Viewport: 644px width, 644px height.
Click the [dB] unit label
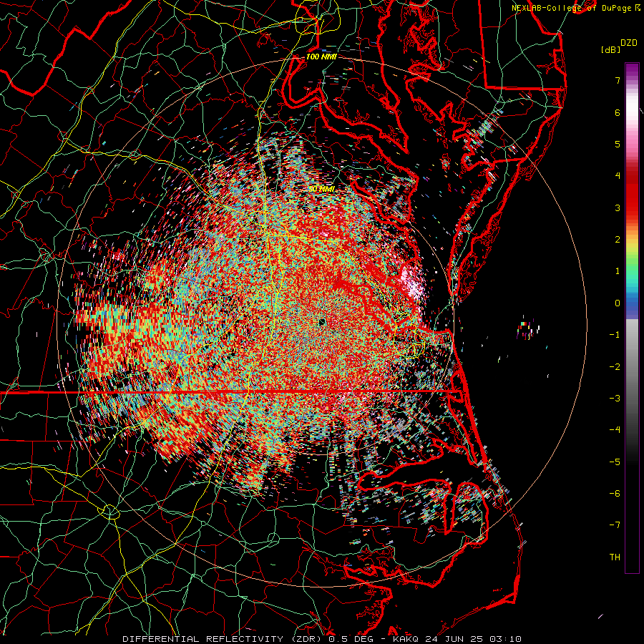coord(611,50)
